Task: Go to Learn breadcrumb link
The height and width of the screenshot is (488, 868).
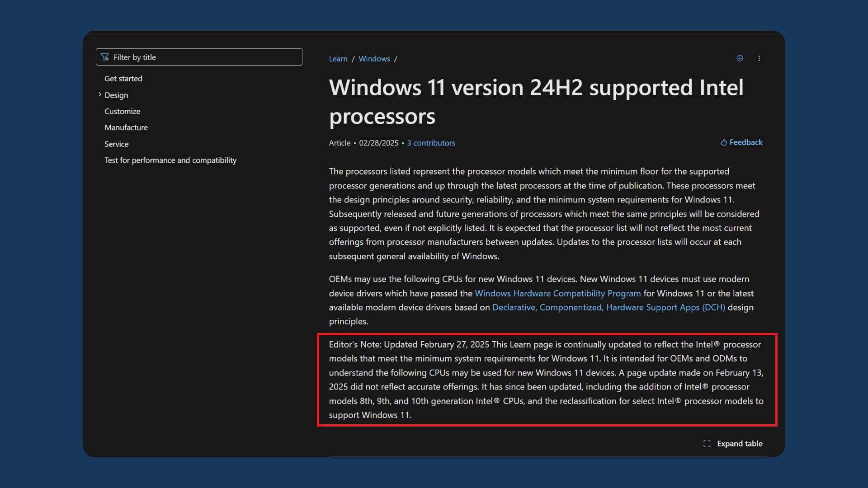Action: tap(338, 59)
